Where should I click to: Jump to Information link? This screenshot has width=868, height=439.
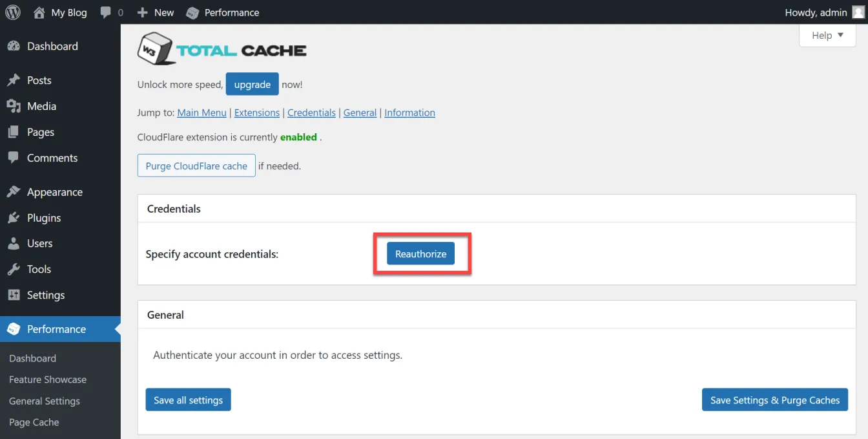[x=409, y=112]
